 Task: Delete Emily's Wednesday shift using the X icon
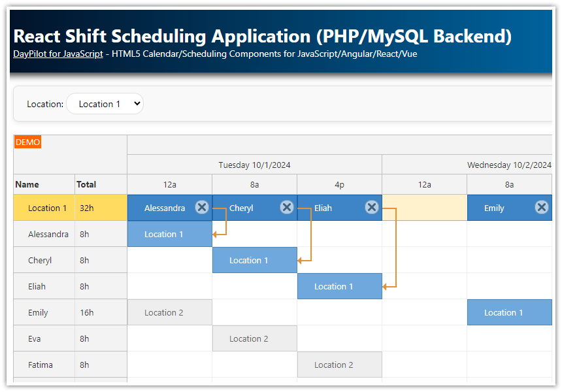tap(542, 207)
